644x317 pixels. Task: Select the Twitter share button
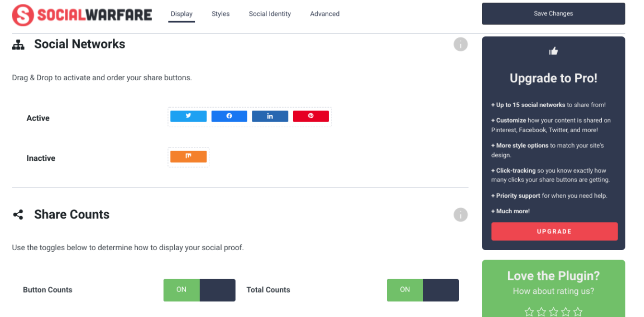click(x=188, y=116)
